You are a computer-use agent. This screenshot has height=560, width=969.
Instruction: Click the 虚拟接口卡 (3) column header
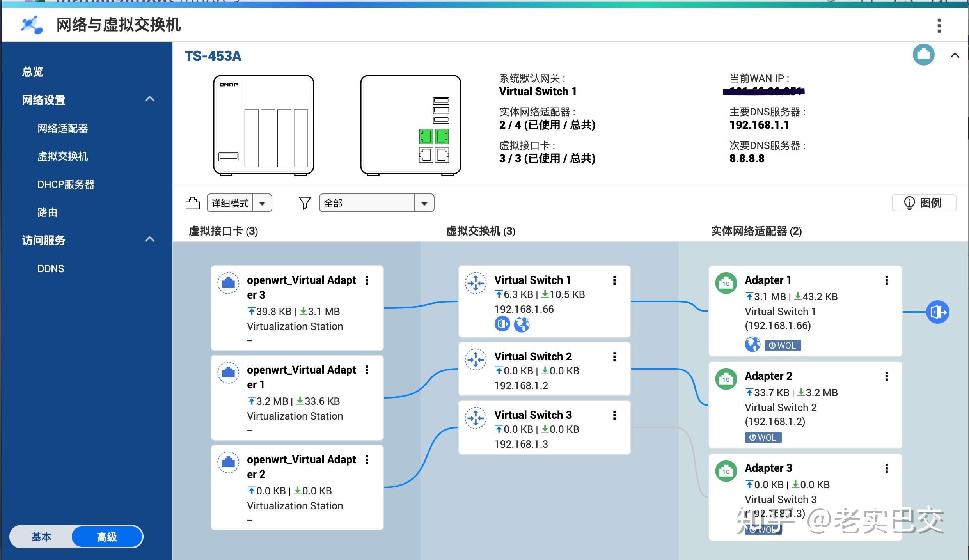pyautogui.click(x=223, y=231)
